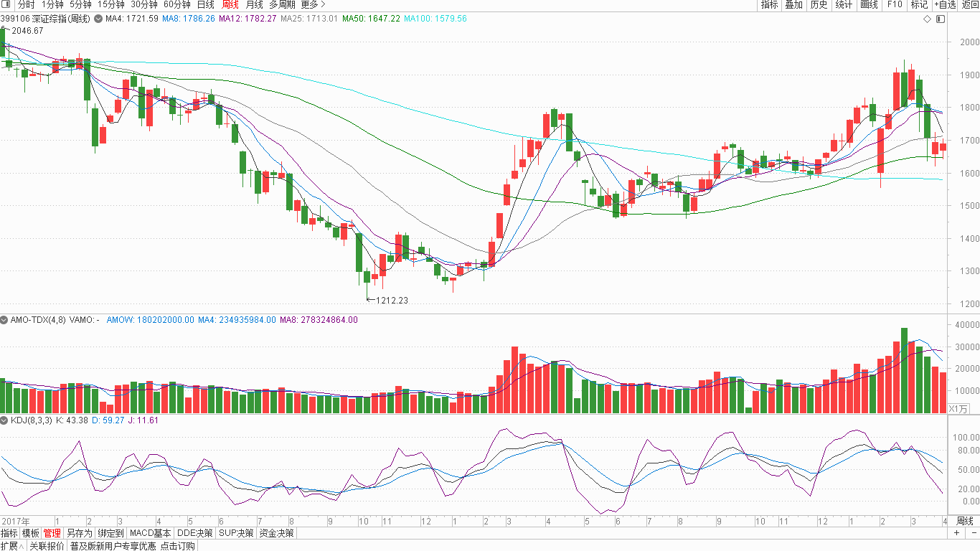Open the 多周期 multi-period view
The width and height of the screenshot is (980, 551).
[x=283, y=5]
